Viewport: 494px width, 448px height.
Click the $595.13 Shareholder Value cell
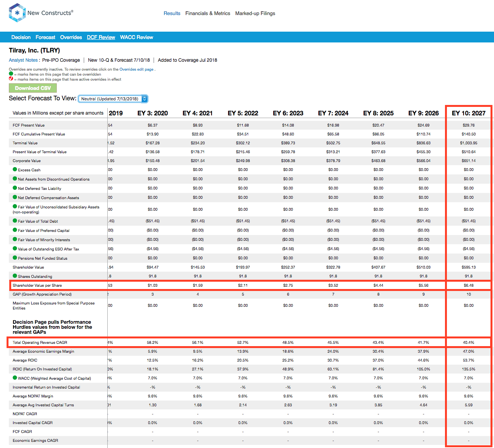point(469,267)
